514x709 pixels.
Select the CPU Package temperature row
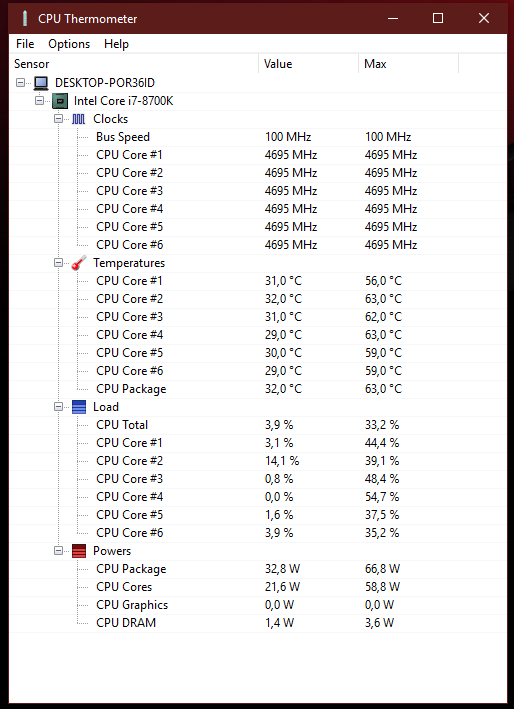pos(258,389)
